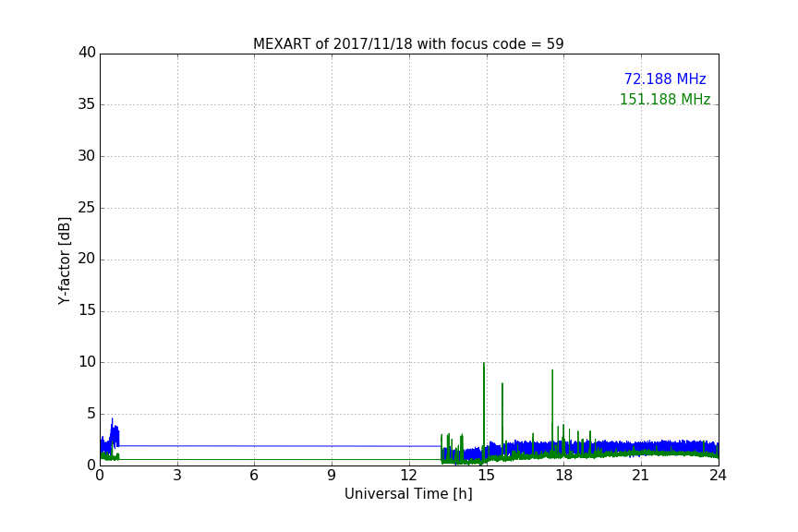Click the x-axis tick label 12
The width and height of the screenshot is (798, 532).
(408, 476)
